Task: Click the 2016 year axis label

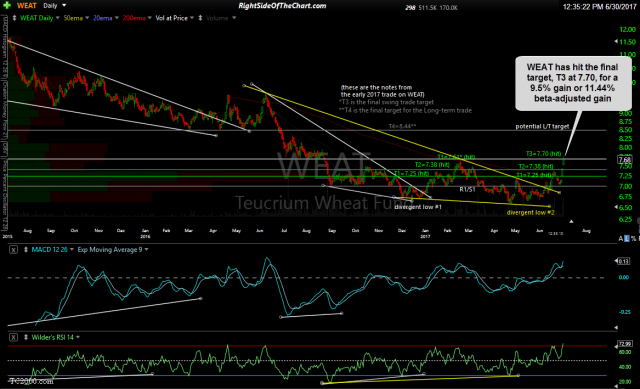Action: coord(145,236)
